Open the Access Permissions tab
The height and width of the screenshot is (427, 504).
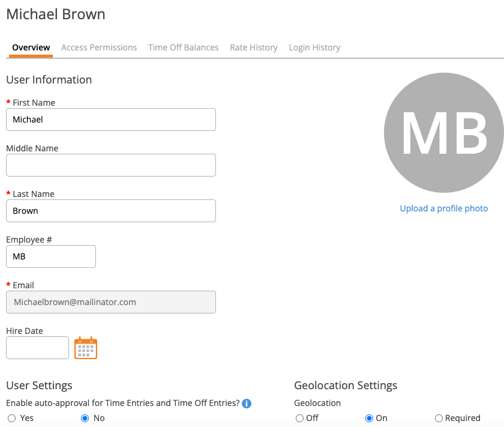(x=99, y=47)
